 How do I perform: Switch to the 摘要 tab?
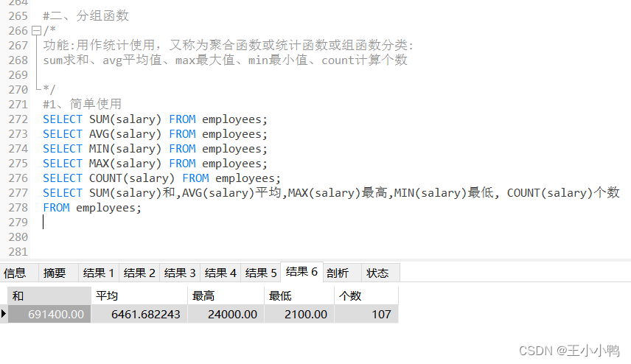click(58, 273)
